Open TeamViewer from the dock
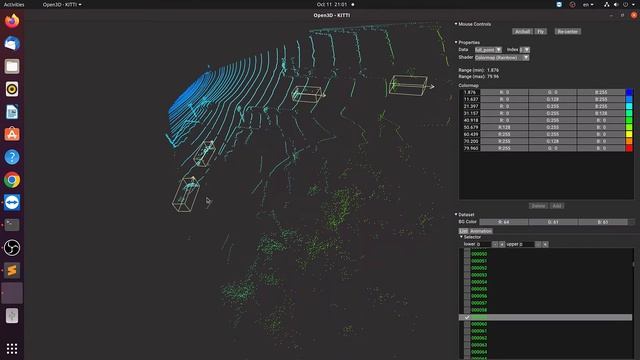 click(x=12, y=202)
